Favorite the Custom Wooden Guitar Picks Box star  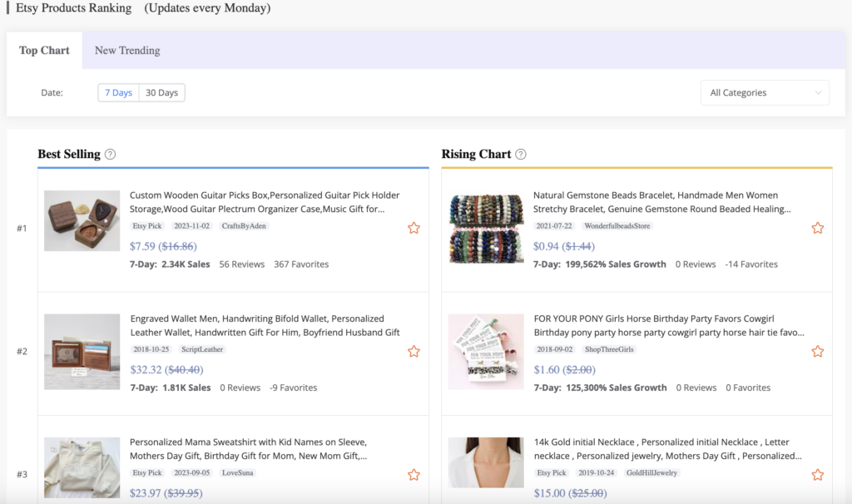(414, 228)
